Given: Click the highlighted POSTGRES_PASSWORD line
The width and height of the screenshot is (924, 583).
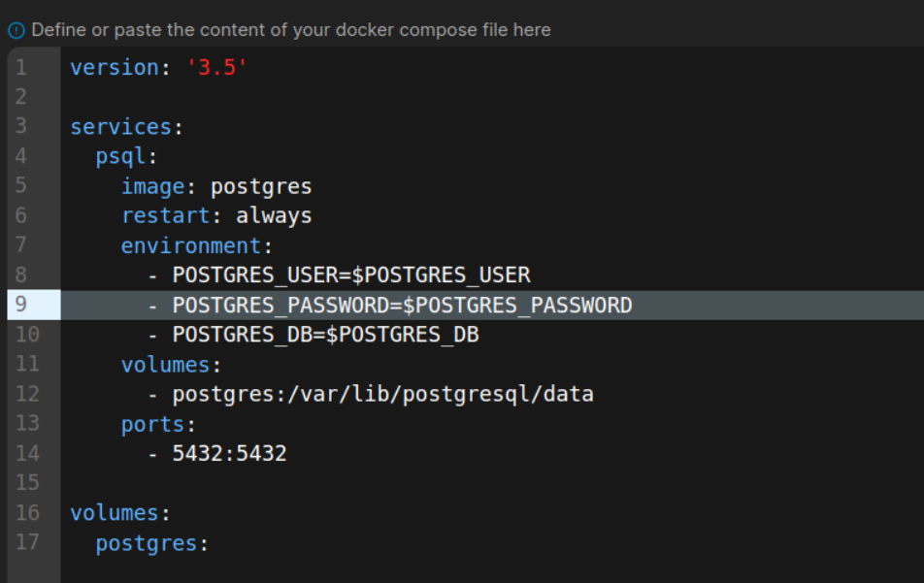Looking at the screenshot, I should (402, 306).
